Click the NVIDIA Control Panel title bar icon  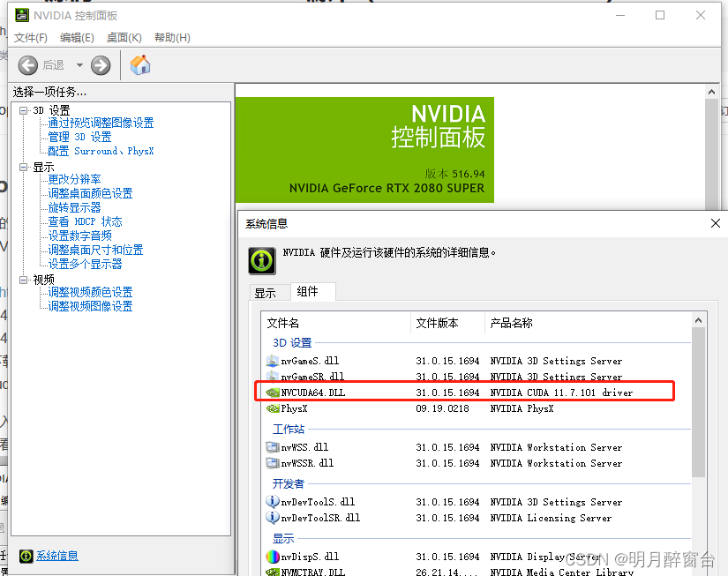[22, 15]
